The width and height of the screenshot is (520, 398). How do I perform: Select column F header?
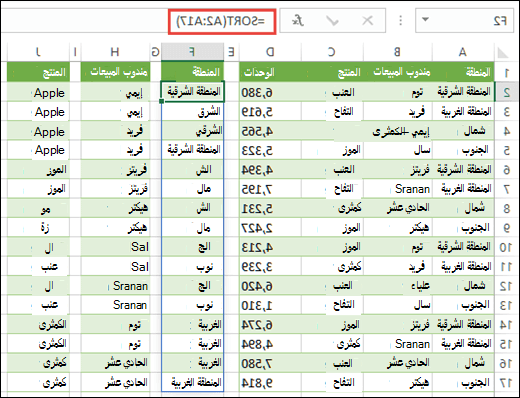coord(192,52)
